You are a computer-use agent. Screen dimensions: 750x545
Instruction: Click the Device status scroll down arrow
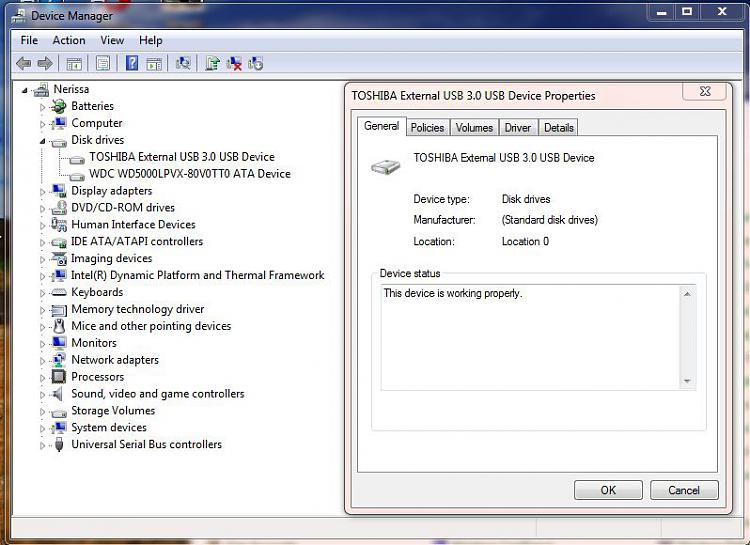[x=687, y=381]
